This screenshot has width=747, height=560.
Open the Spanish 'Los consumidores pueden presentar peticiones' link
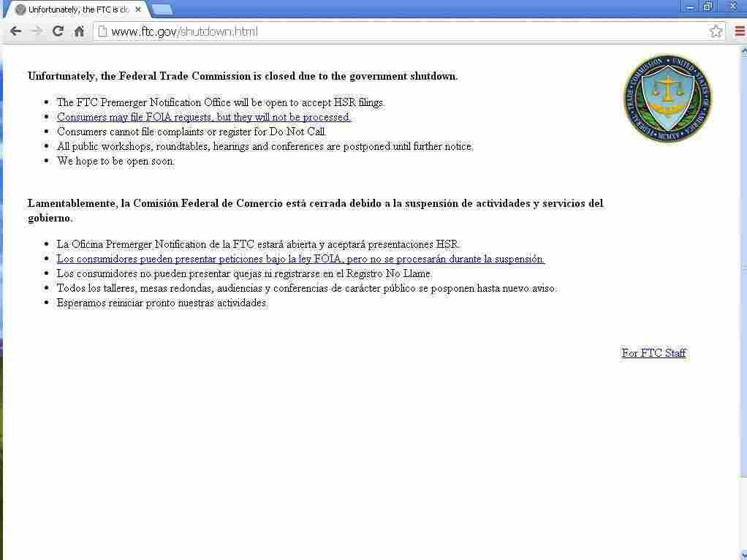300,260
